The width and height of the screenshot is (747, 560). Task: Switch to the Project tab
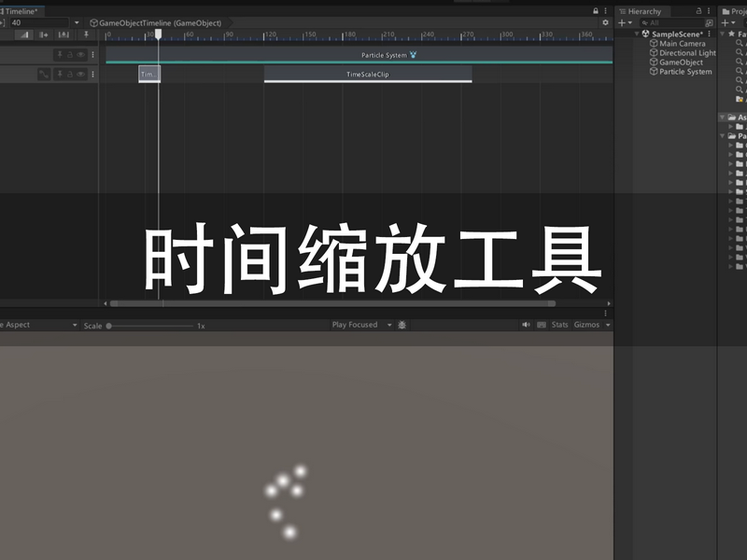pos(734,11)
